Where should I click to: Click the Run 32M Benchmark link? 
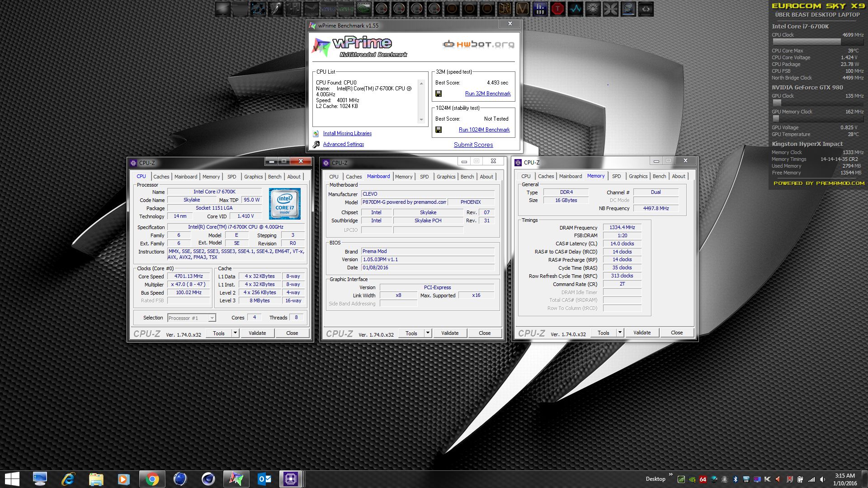tap(488, 94)
